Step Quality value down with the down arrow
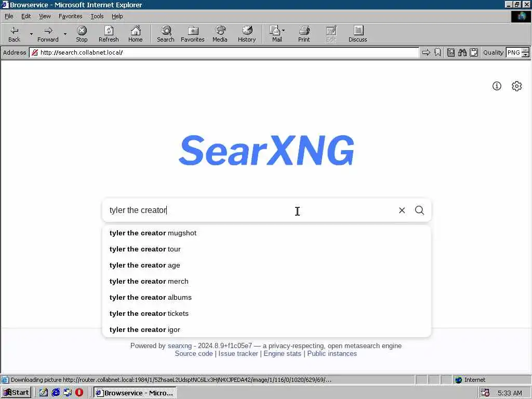 [x=525, y=55]
